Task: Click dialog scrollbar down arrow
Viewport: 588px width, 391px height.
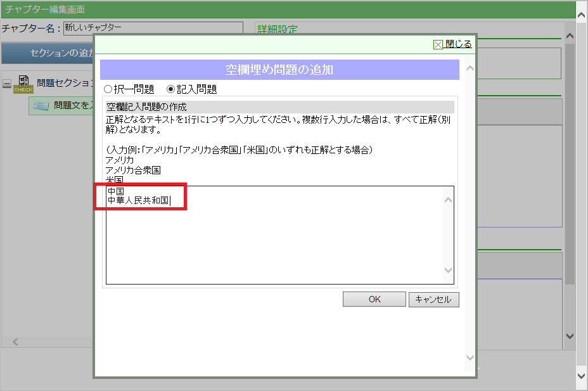Action: click(470, 357)
